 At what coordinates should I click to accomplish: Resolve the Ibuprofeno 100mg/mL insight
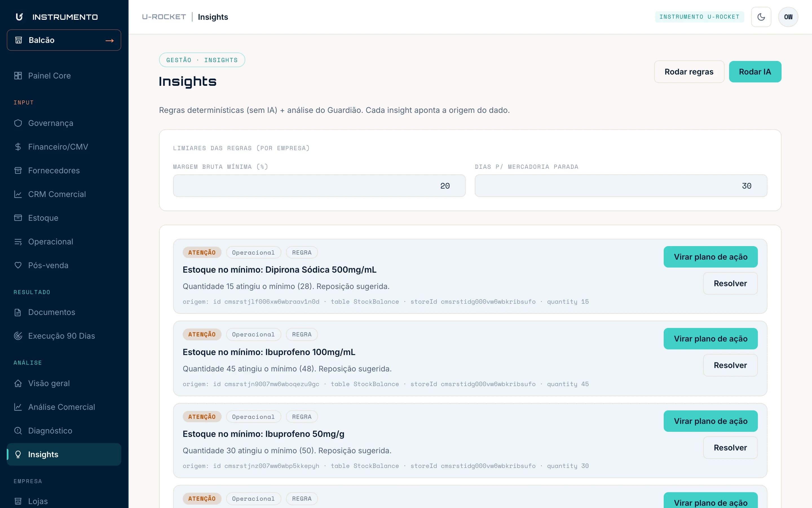coord(730,365)
